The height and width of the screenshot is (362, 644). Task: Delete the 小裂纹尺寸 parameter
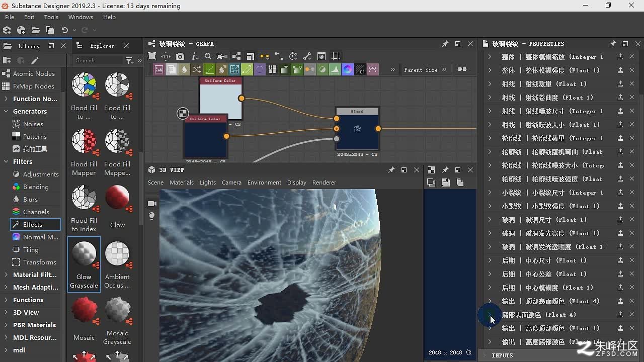632,193
